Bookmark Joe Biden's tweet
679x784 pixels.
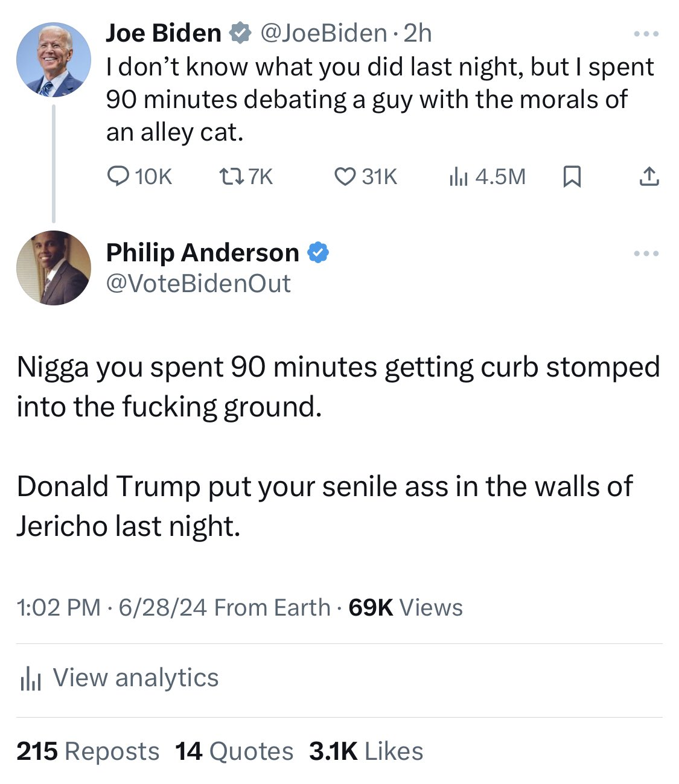point(572,176)
